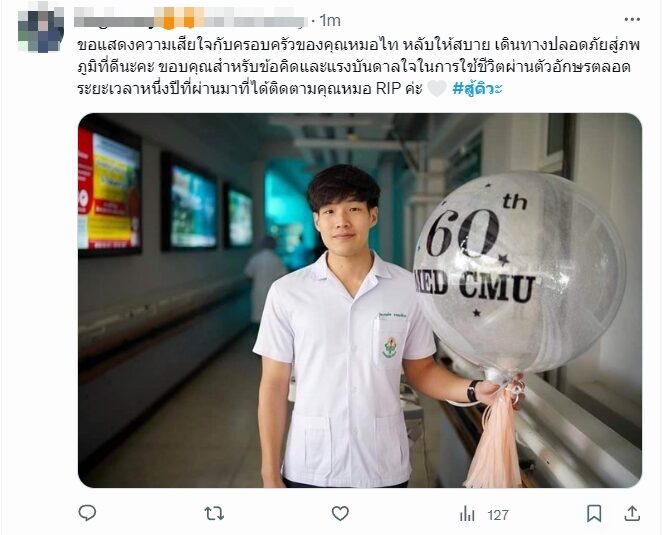Click the 60th MED CMU balloon in photo
Viewport: 663px width, 535px height.
519,271
